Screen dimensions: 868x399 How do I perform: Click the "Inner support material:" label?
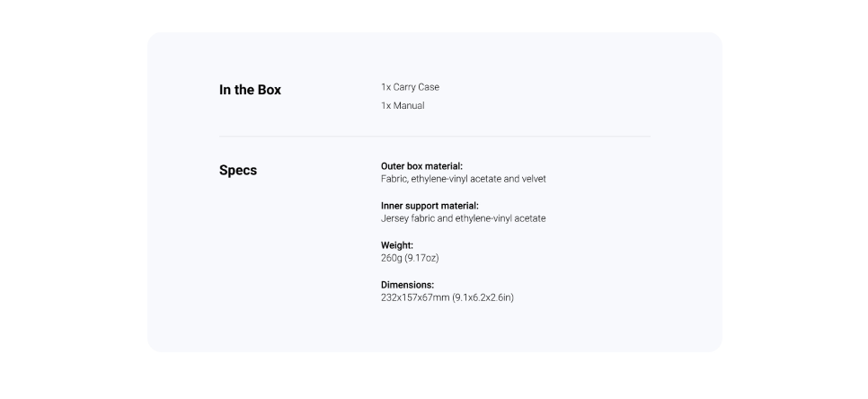(x=430, y=206)
